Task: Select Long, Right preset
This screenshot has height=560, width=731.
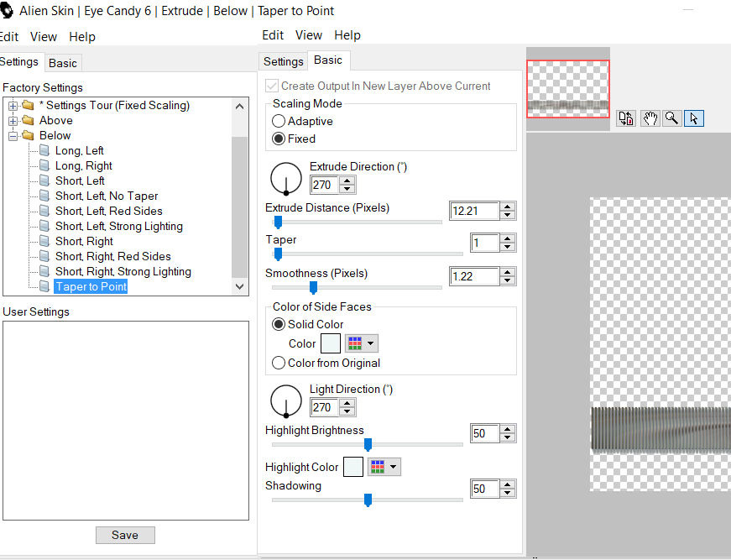Action: tap(84, 165)
